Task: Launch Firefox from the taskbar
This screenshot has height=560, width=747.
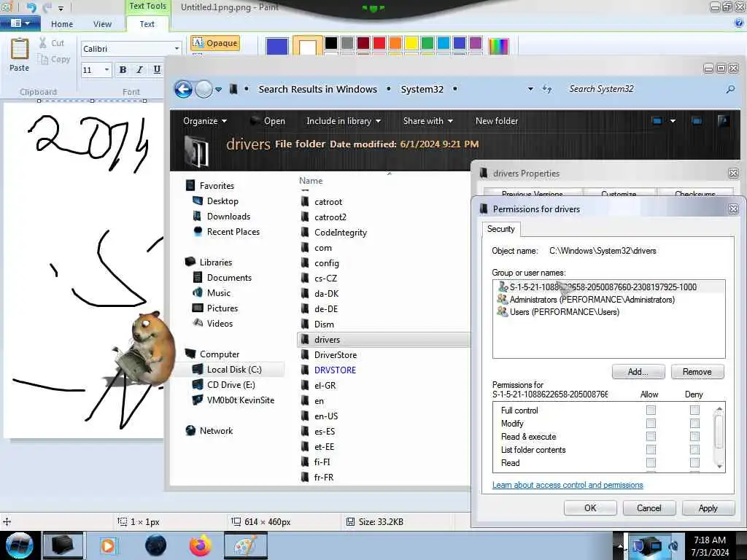Action: tap(200, 545)
